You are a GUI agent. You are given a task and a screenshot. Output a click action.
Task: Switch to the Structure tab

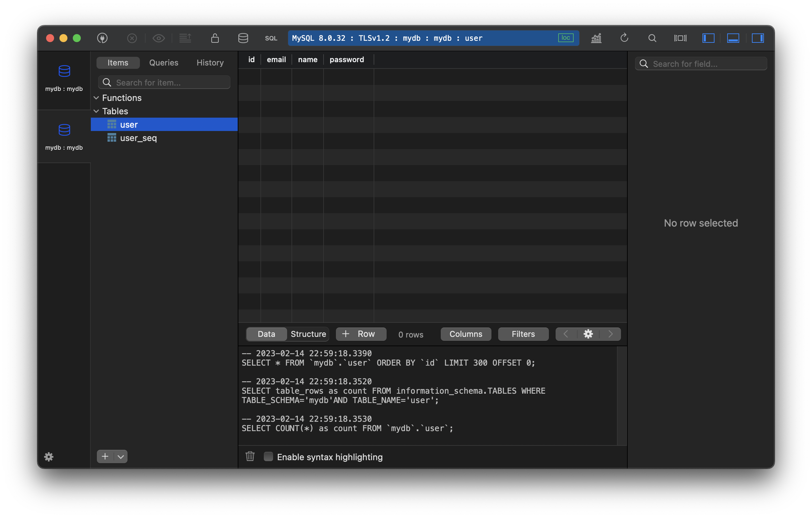tap(308, 334)
